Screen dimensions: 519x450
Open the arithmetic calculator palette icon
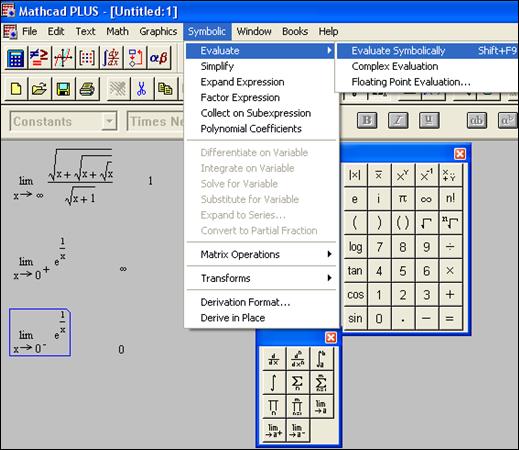(x=15, y=58)
